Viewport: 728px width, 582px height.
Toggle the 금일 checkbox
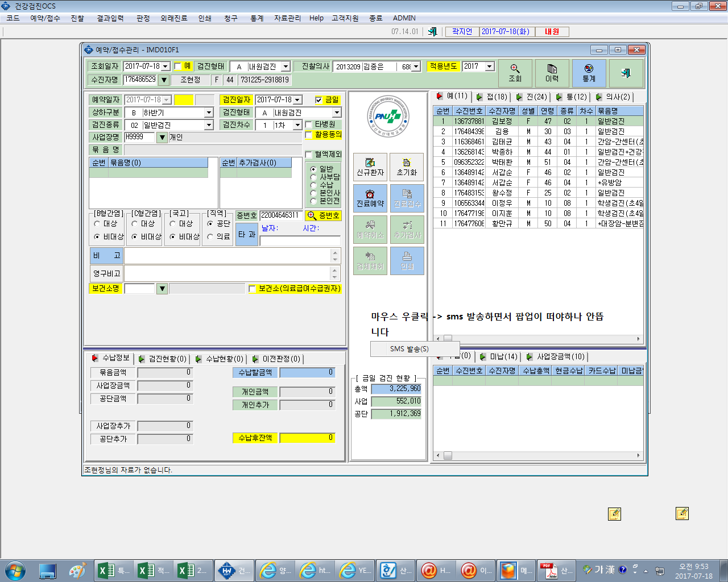(x=318, y=100)
